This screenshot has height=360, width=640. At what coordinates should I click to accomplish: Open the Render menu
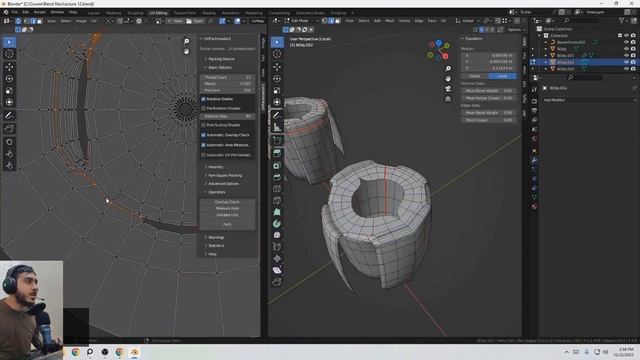click(40, 12)
